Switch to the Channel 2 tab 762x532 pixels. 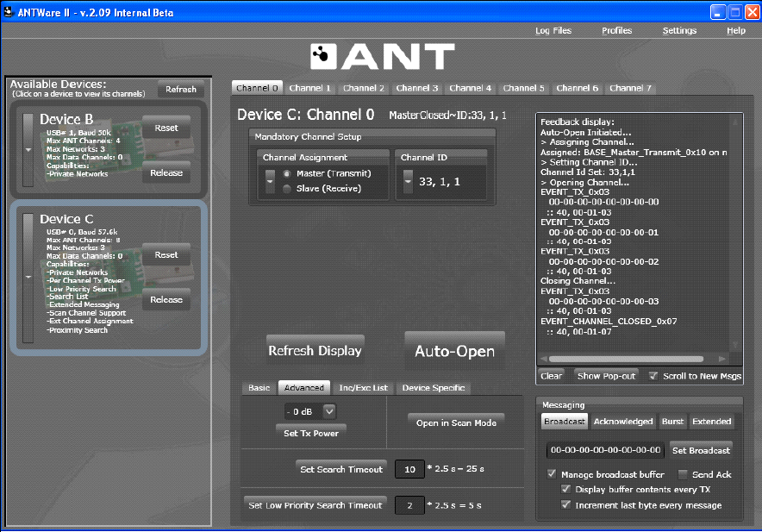pos(364,88)
